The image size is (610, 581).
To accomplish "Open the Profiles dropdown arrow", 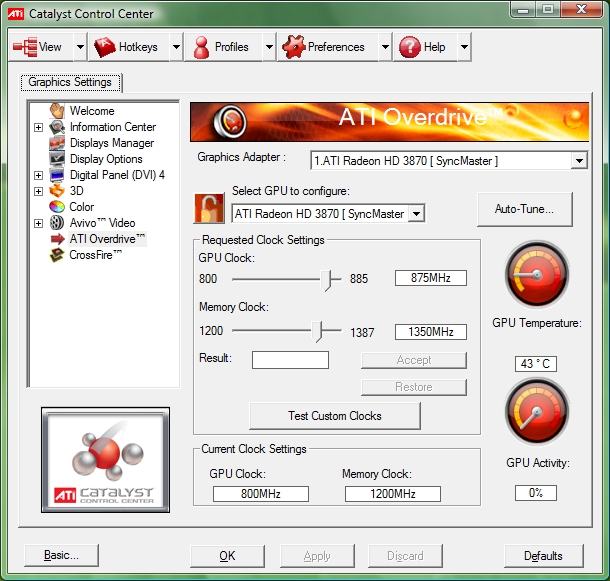I will tap(269, 47).
